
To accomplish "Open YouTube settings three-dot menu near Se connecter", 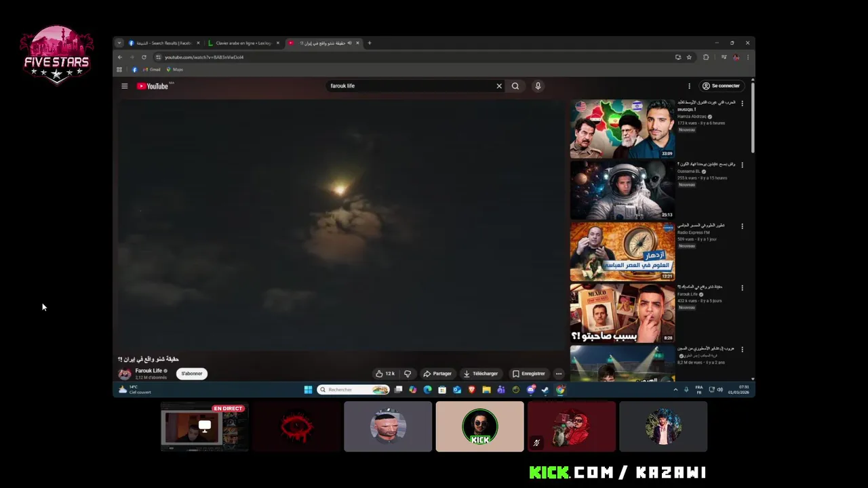I will 689,86.
